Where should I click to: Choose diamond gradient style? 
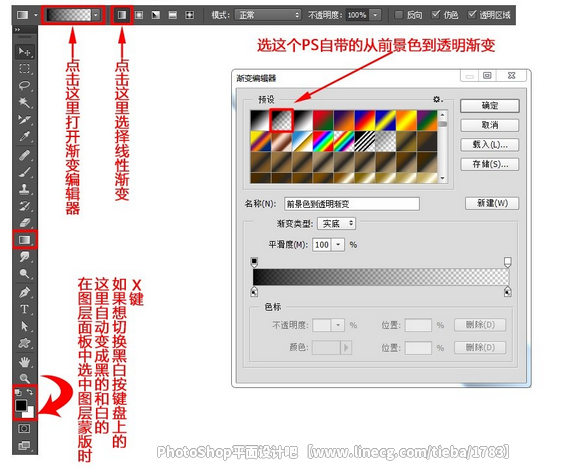tap(189, 15)
